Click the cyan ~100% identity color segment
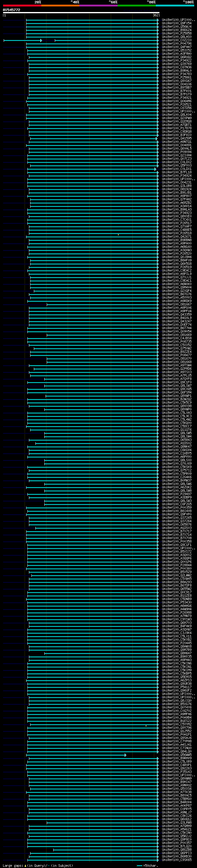 coord(175,6)
